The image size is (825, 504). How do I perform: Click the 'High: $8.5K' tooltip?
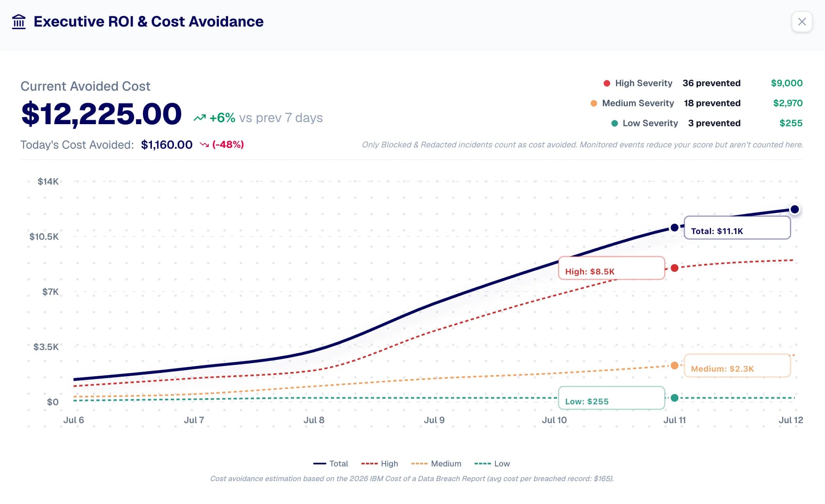(611, 268)
